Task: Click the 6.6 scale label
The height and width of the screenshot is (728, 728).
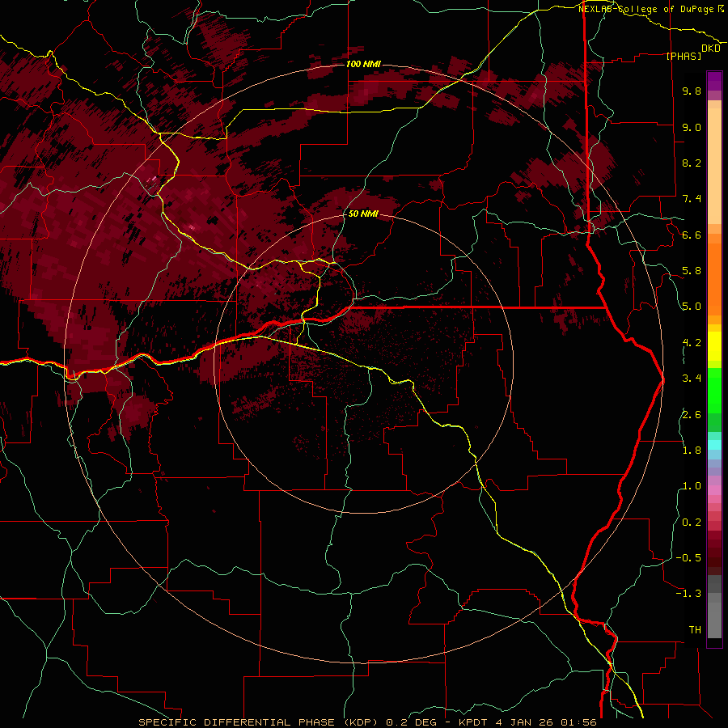Action: (692, 235)
